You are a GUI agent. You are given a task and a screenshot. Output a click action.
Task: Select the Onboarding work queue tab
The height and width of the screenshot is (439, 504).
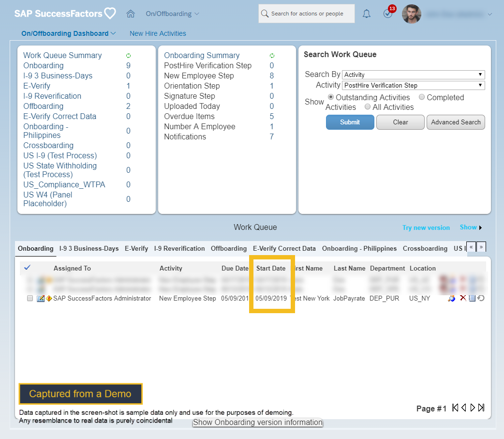[x=36, y=249]
